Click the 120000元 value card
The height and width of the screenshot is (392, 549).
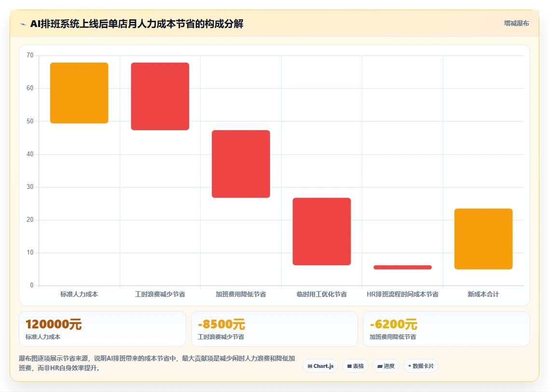click(102, 329)
